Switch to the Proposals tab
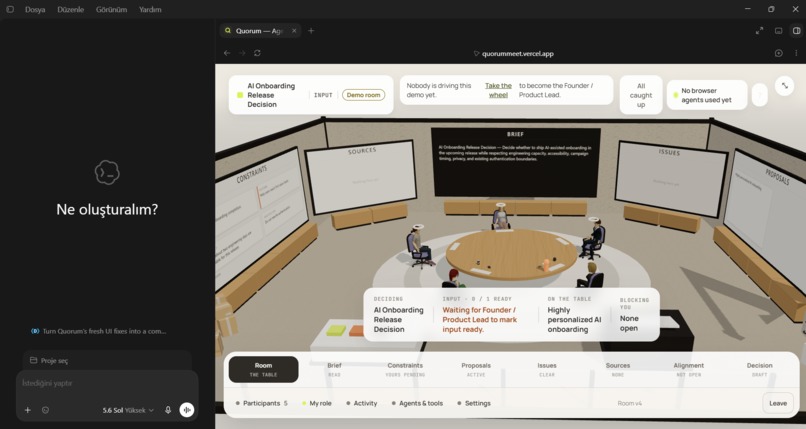The image size is (806, 429). (476, 369)
